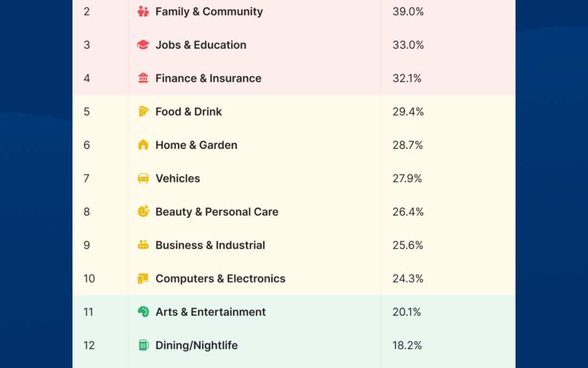Click the Beauty & Personal Care face icon
This screenshot has height=368, width=588.
pos(143,212)
